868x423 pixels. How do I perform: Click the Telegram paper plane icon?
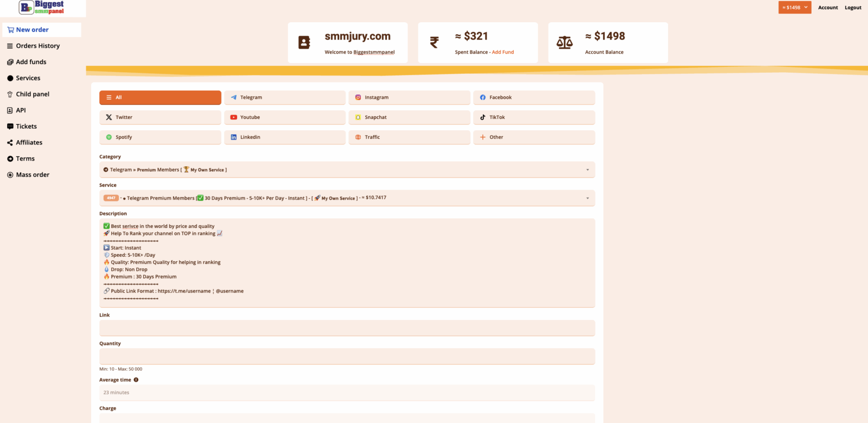pos(234,98)
